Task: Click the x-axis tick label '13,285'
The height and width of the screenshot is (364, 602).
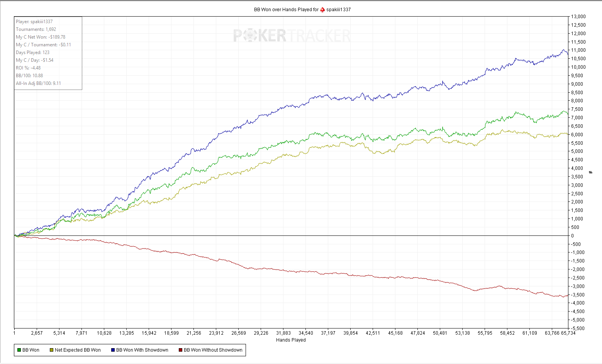Action: point(127,333)
